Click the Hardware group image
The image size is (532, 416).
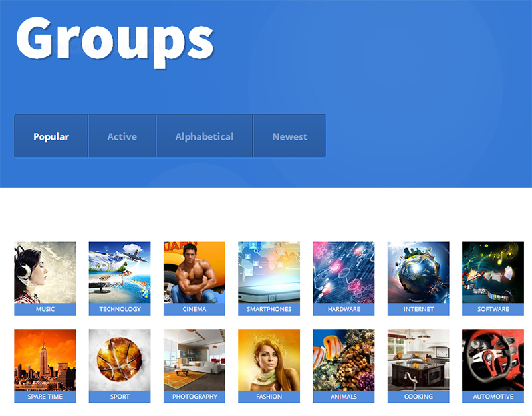coord(343,272)
